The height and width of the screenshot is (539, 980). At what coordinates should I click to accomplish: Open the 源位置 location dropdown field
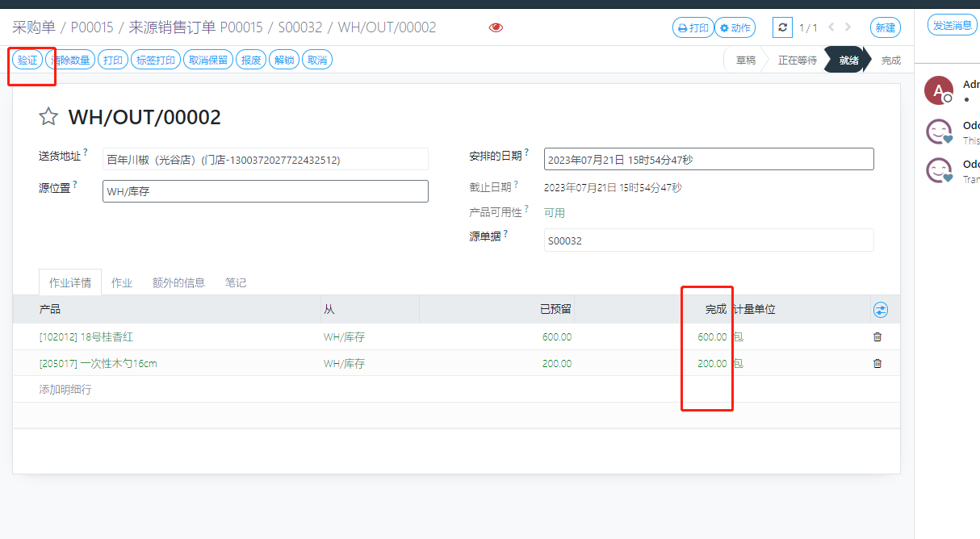tap(265, 191)
